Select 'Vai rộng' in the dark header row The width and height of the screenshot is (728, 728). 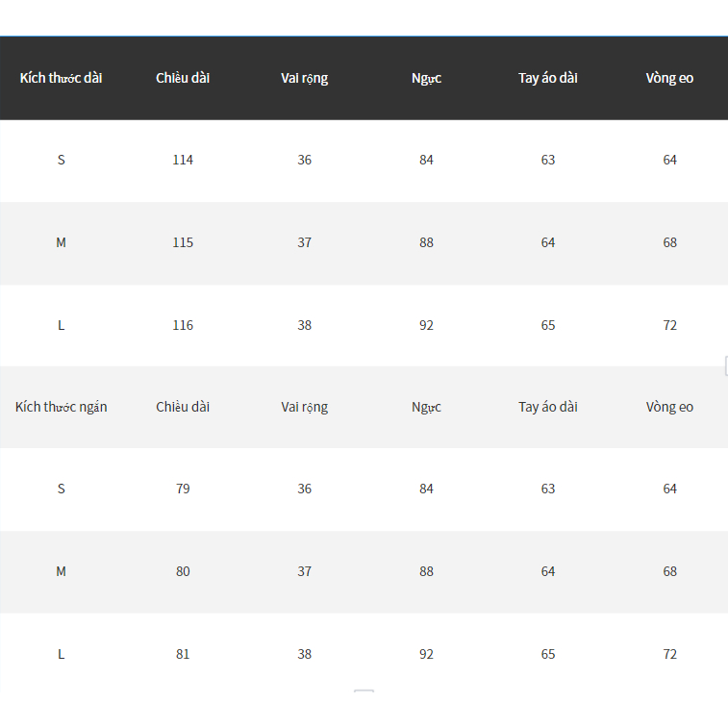[304, 78]
